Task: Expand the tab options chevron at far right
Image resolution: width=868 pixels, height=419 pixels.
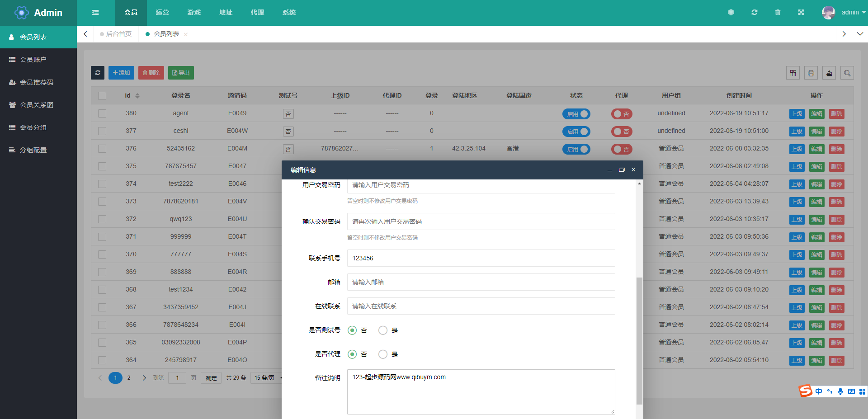Action: coord(860,34)
